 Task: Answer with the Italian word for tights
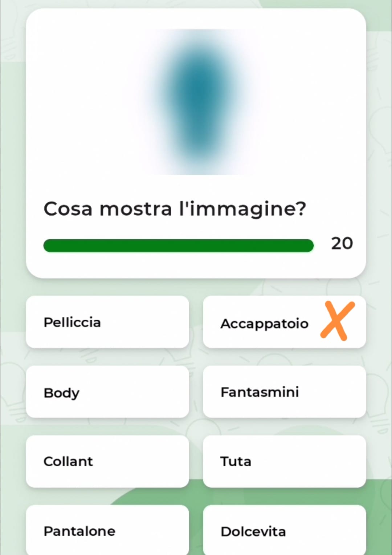coord(107,462)
